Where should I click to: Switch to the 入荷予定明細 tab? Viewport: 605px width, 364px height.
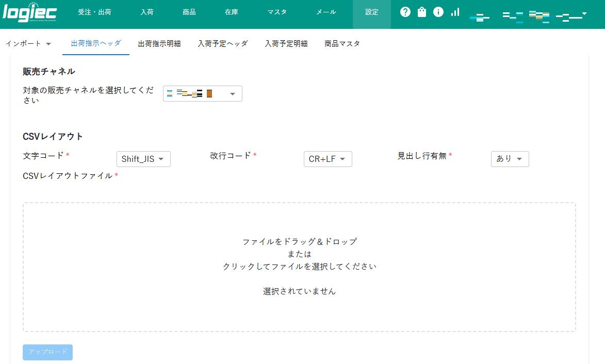(x=286, y=44)
